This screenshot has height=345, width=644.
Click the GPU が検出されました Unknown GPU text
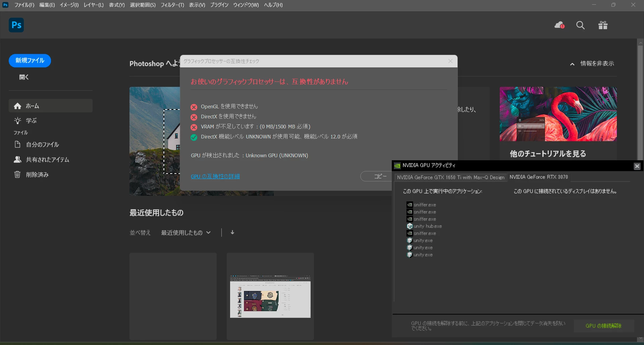249,156
